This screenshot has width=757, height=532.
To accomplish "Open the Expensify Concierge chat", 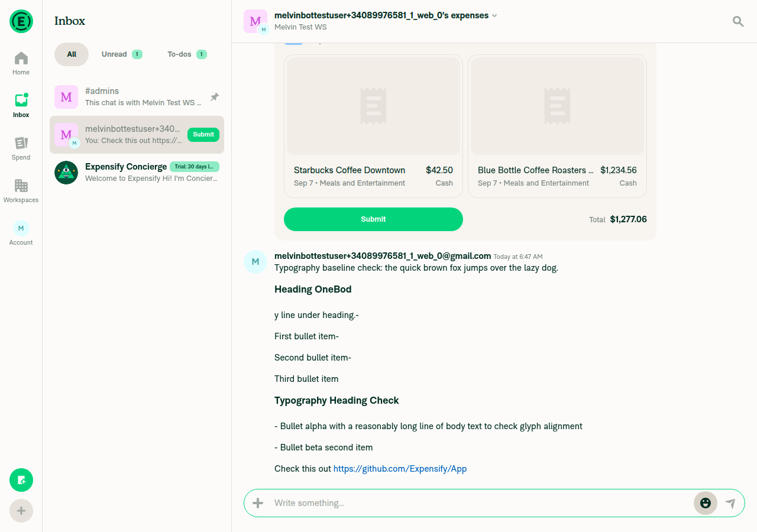I will [x=137, y=173].
